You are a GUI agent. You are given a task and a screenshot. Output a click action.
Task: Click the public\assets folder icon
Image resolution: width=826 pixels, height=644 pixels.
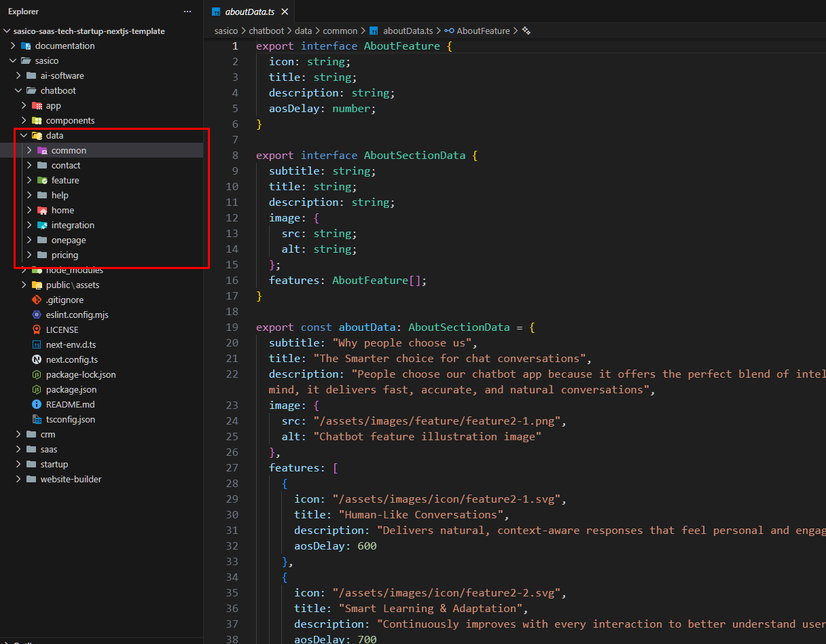click(37, 285)
